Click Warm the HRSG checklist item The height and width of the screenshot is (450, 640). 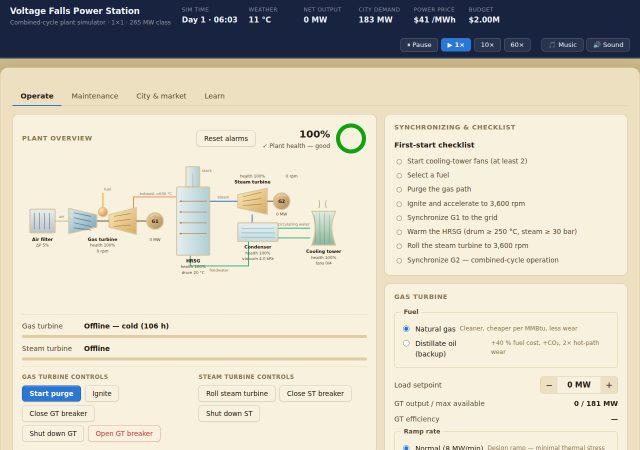point(492,232)
